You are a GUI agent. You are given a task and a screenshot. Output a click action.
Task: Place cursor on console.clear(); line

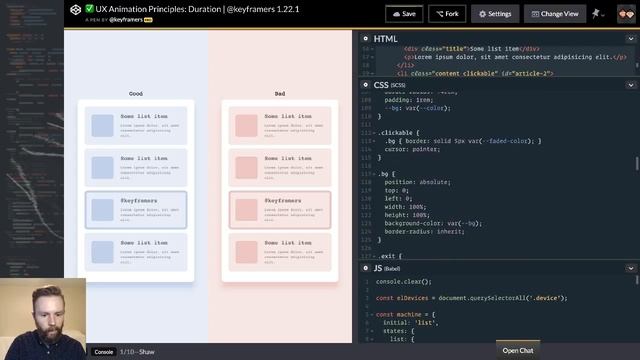click(x=403, y=282)
